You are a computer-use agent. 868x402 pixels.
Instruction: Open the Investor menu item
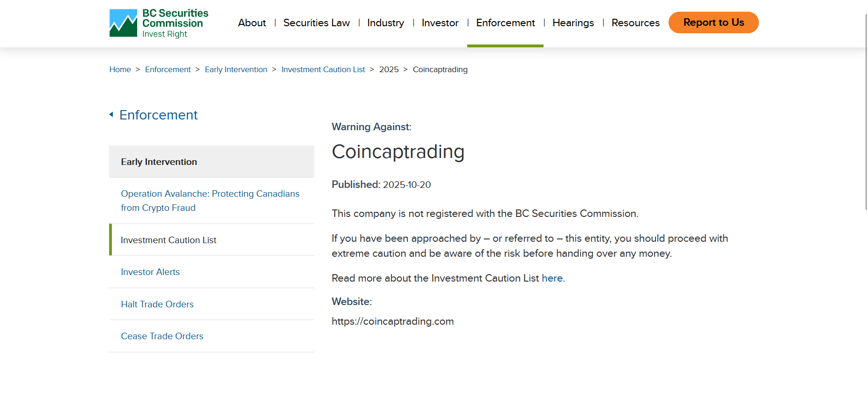[440, 22]
